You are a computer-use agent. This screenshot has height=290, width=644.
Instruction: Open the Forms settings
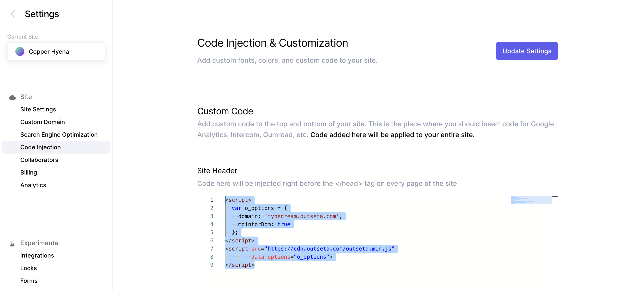click(x=29, y=281)
